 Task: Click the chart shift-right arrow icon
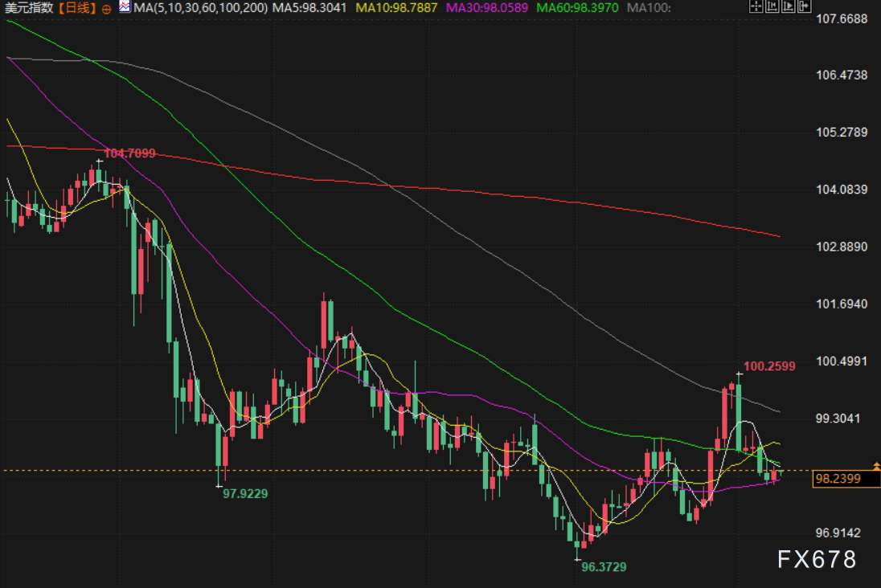[805, 6]
